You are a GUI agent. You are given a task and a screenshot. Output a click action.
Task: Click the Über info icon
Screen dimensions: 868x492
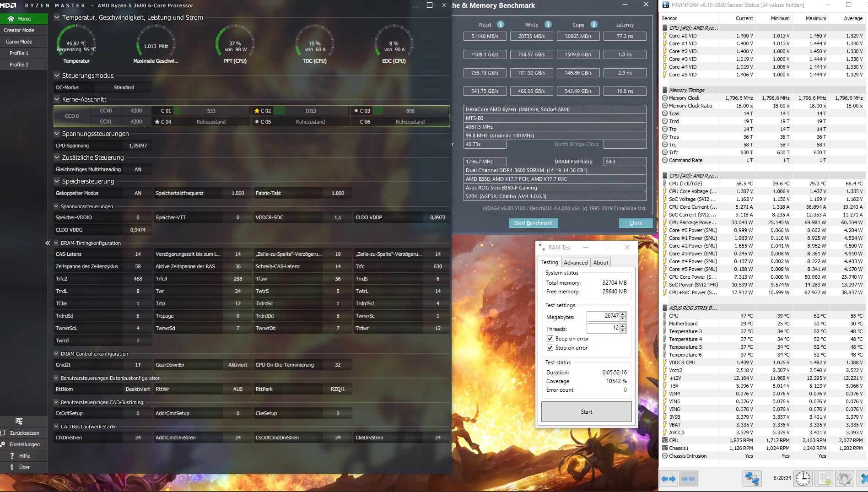pyautogui.click(x=12, y=467)
